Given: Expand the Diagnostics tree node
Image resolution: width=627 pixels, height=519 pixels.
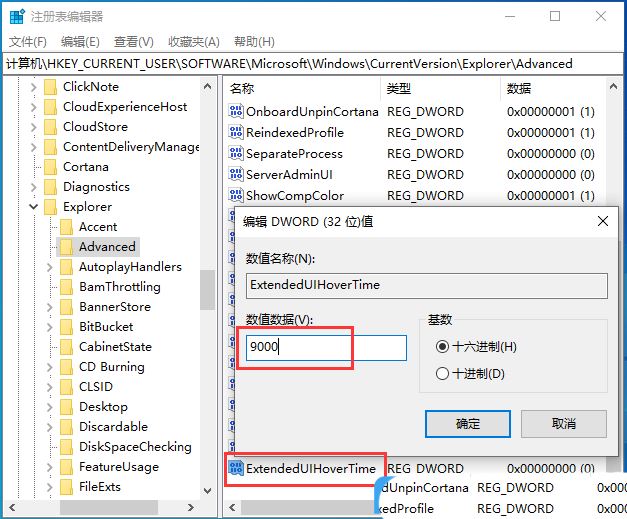Looking at the screenshot, I should [x=34, y=187].
